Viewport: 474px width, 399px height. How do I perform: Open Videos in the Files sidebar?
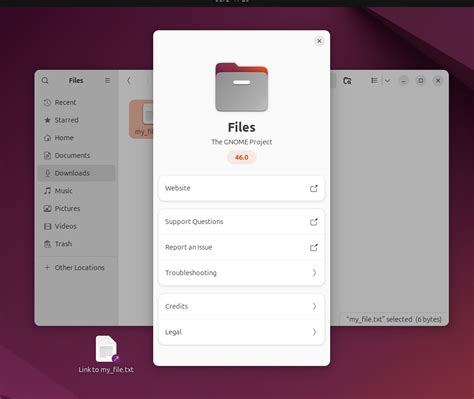(x=77, y=226)
